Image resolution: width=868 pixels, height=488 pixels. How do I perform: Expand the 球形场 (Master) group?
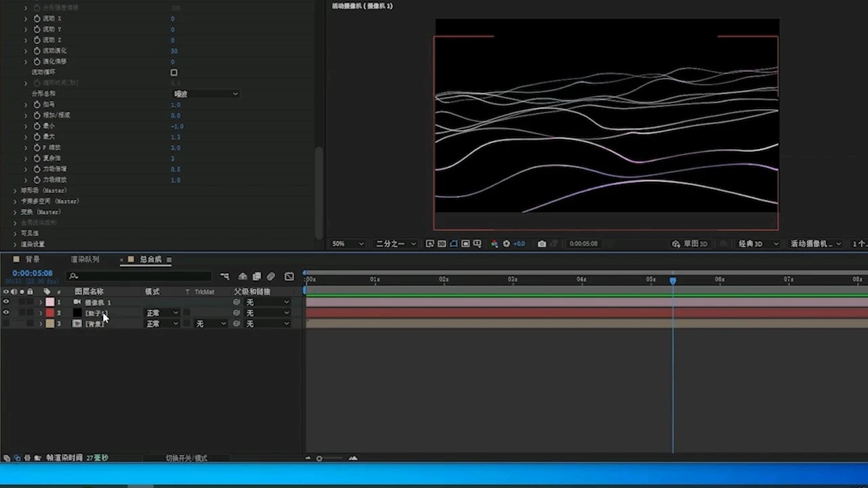pyautogui.click(x=16, y=191)
